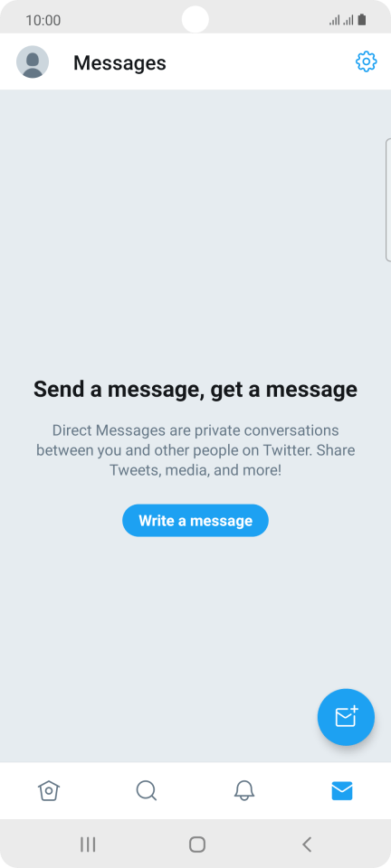The width and height of the screenshot is (391, 868).
Task: Tap the Direct Messages description paragraph
Action: 195,450
